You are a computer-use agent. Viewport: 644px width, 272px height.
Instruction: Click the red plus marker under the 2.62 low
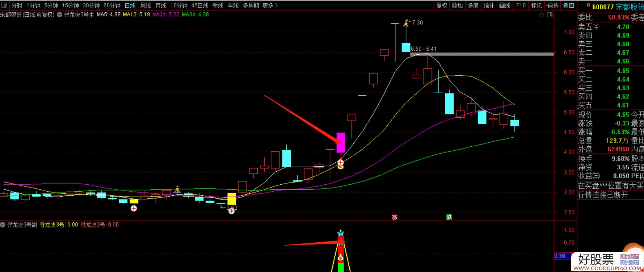[231, 211]
